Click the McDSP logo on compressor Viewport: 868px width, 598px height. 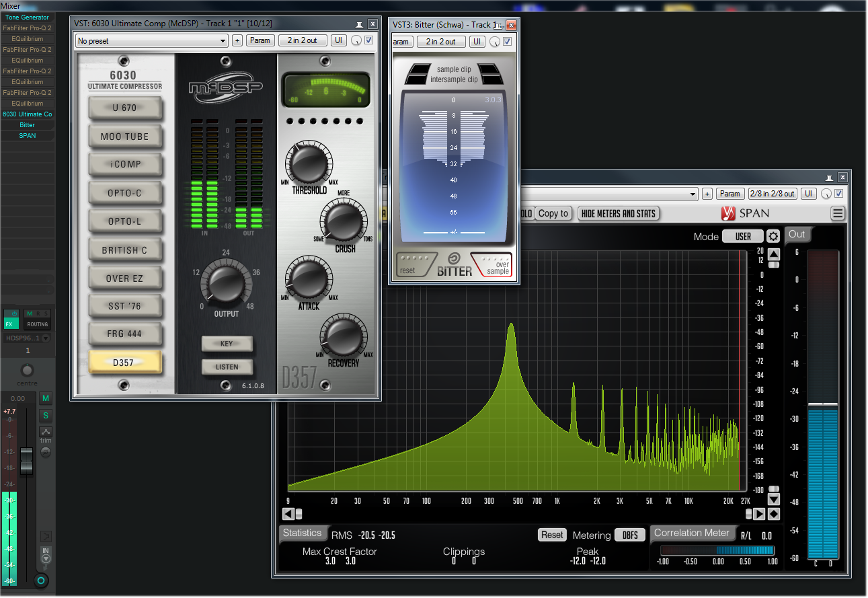tap(226, 87)
